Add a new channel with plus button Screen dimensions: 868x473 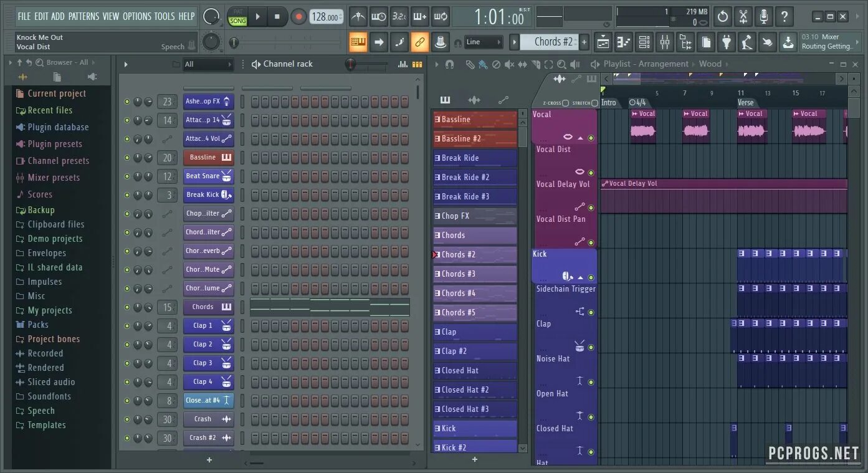click(209, 460)
